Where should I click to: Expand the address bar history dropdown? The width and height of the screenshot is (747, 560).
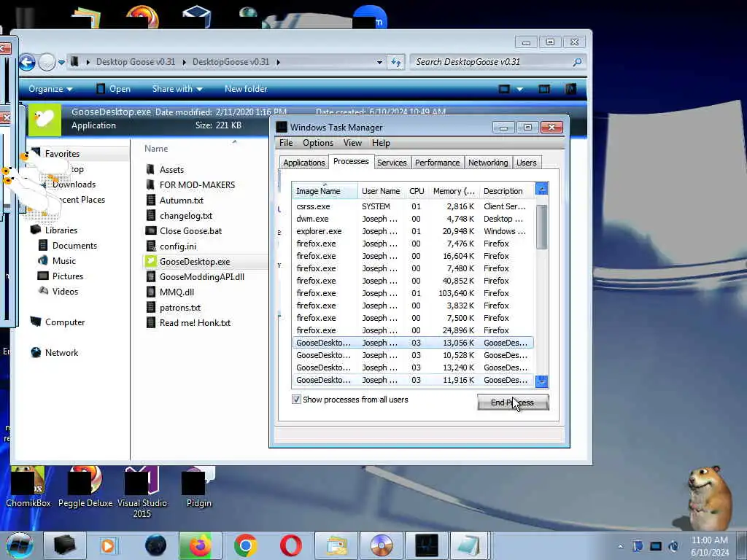[379, 63]
